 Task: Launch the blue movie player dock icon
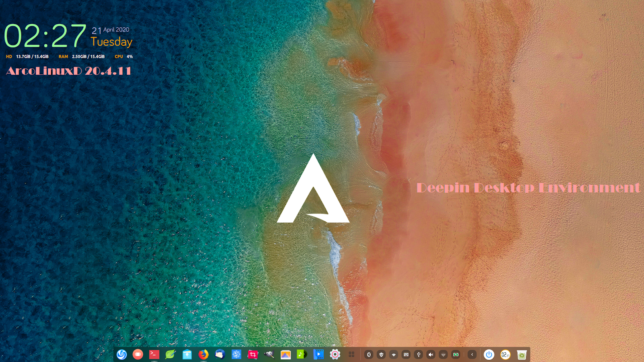click(318, 354)
